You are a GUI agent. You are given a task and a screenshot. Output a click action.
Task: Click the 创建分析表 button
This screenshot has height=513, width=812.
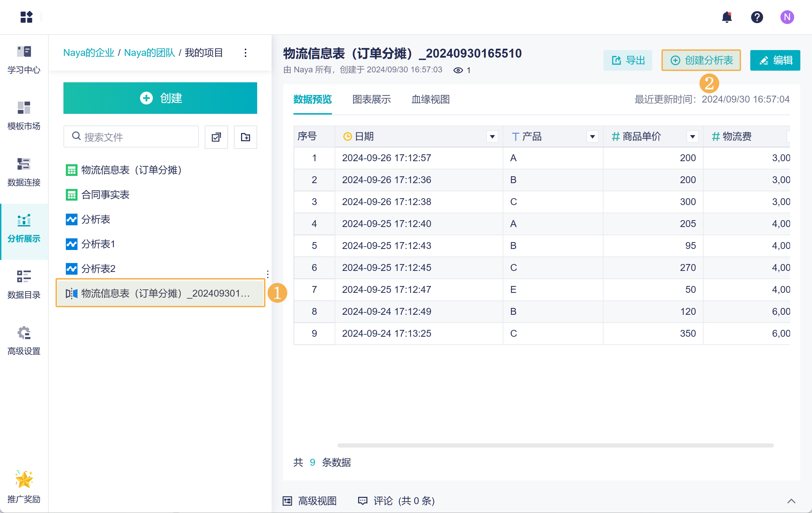point(701,60)
